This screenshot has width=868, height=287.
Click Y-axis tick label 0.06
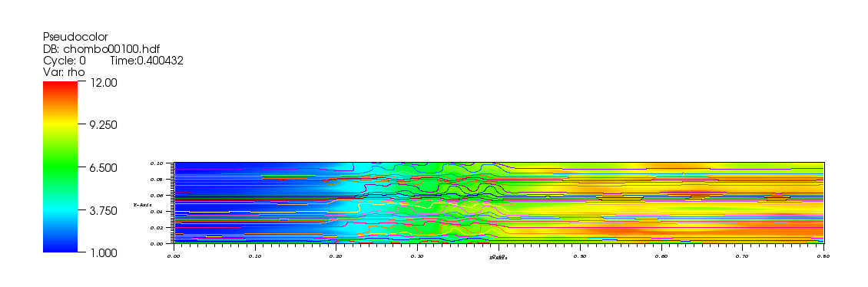coord(156,196)
